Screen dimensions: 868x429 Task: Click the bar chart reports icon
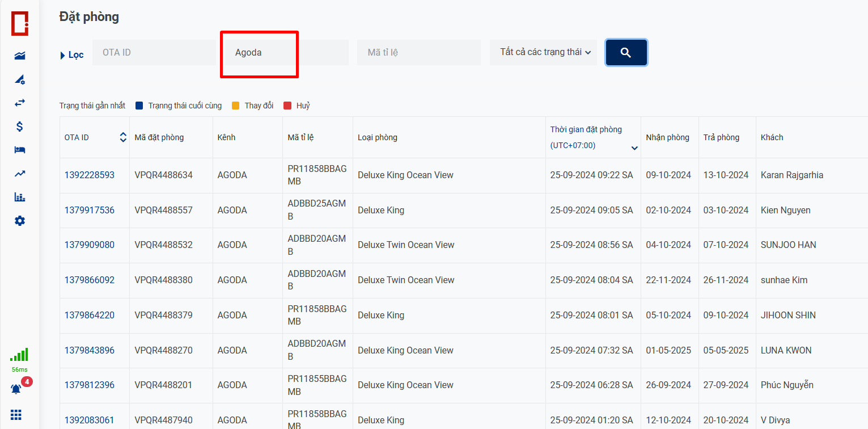pos(20,197)
